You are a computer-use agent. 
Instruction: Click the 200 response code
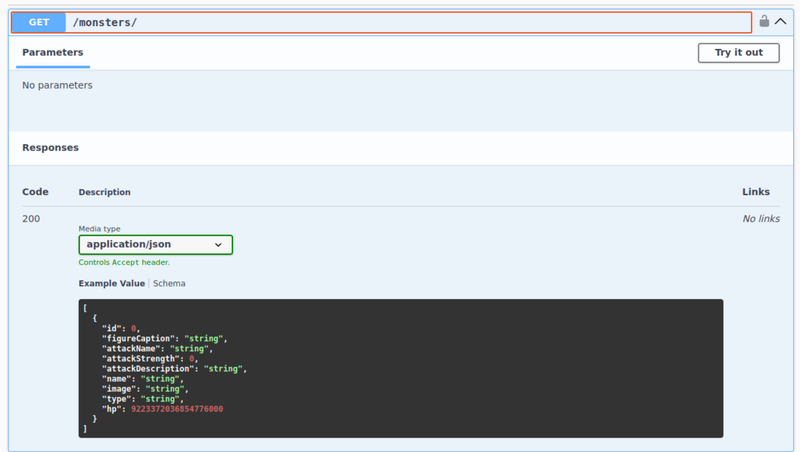(31, 218)
